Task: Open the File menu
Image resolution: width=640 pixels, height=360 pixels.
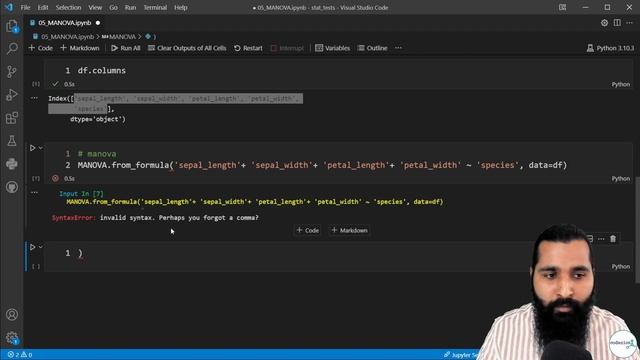Action: click(x=25, y=7)
